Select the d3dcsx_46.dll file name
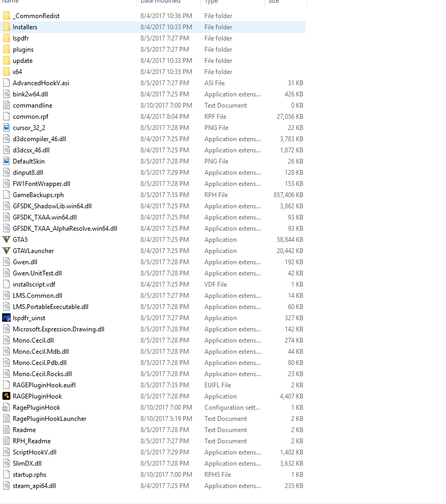Viewport: 446px width, 504px height. click(31, 150)
